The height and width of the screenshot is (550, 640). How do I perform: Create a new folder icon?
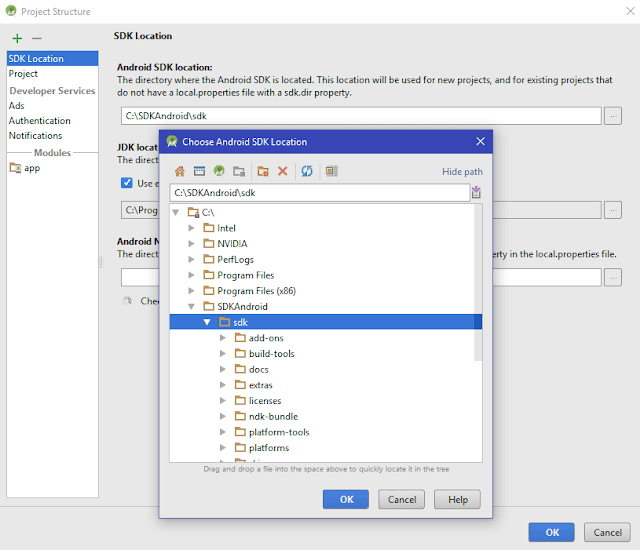click(263, 171)
